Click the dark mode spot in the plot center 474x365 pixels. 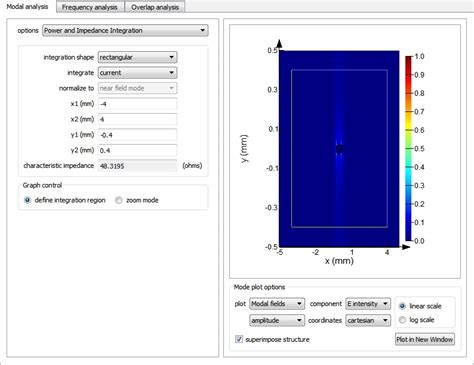point(339,149)
